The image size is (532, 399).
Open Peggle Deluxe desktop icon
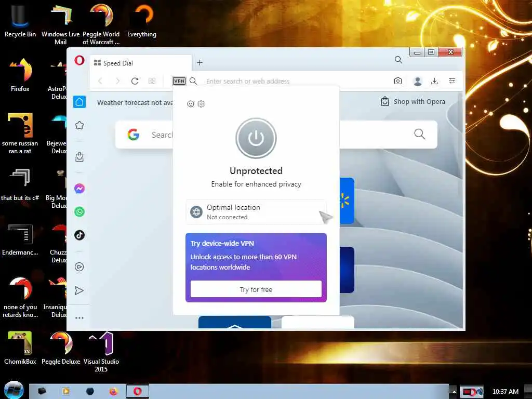point(61,348)
